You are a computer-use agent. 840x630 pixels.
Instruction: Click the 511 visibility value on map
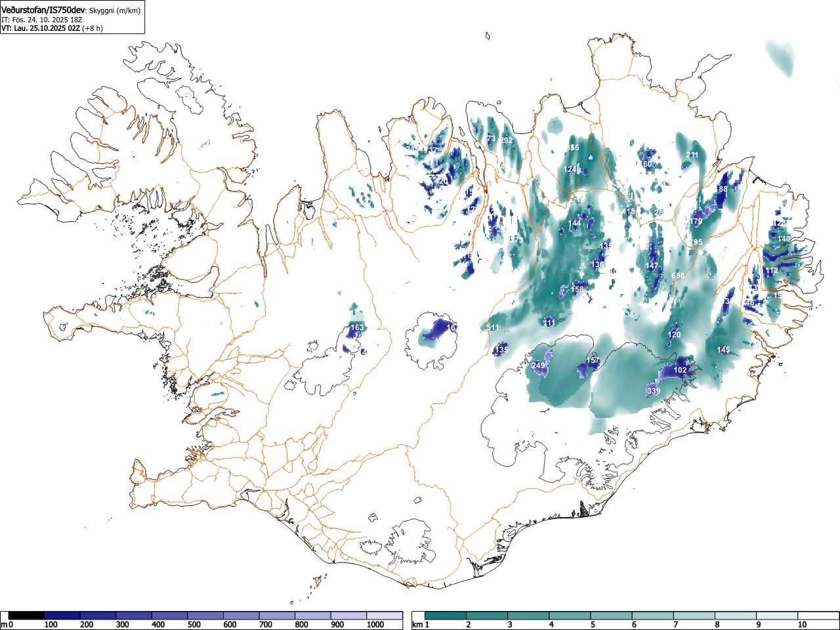[492, 327]
